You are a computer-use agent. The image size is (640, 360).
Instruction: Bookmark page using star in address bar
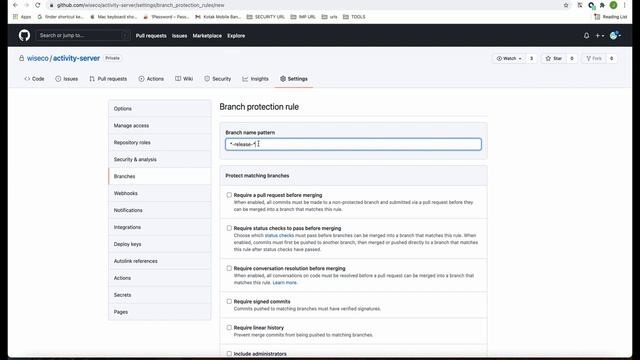coord(566,5)
